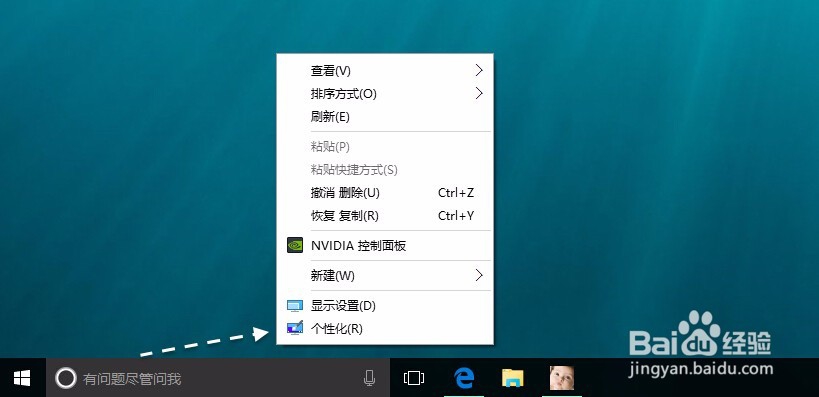Expand the 查看(V) submenu arrow
The height and width of the screenshot is (397, 819).
pyautogui.click(x=479, y=70)
